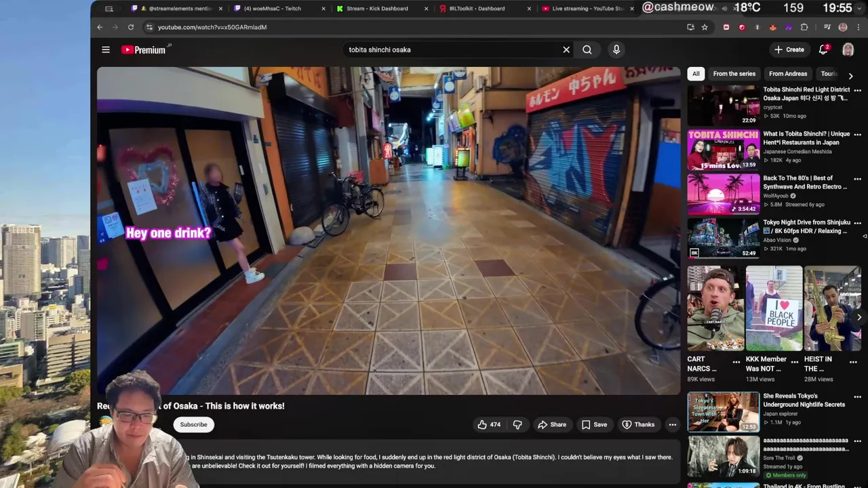
Task: Click the Japanese Comedian Meshida channel name
Action: point(797,151)
